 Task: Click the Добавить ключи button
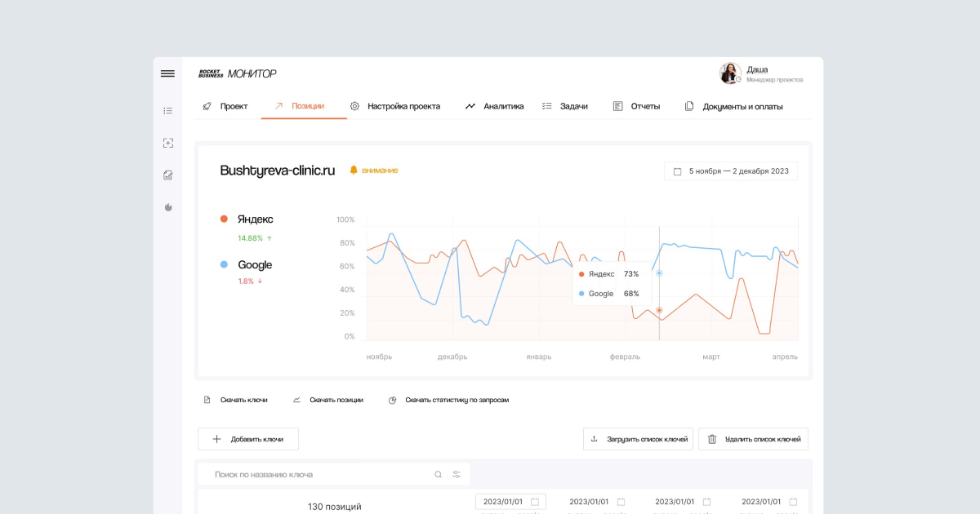point(248,439)
